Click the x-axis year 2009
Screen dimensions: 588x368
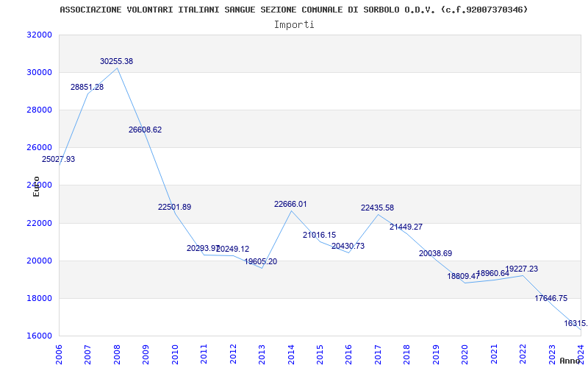(x=146, y=354)
